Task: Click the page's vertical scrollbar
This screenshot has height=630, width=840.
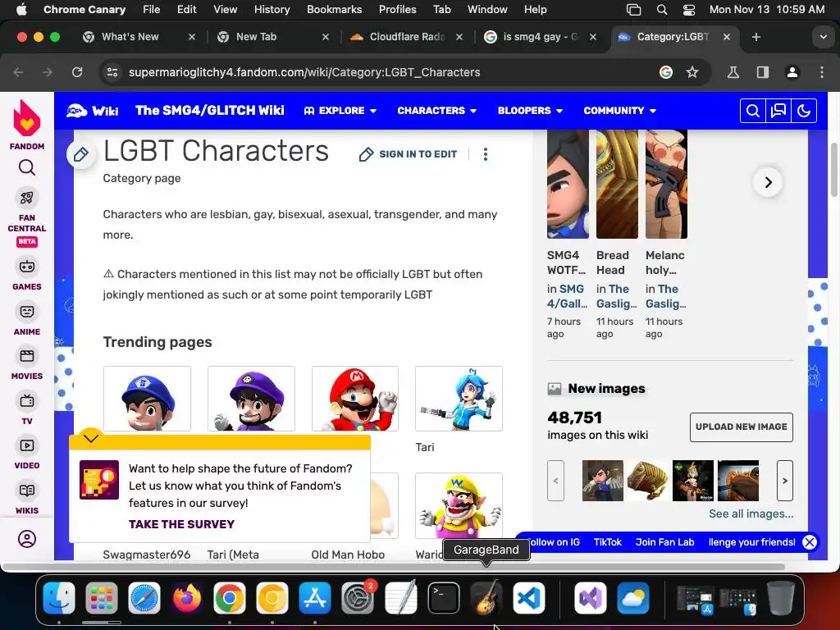Action: click(834, 171)
